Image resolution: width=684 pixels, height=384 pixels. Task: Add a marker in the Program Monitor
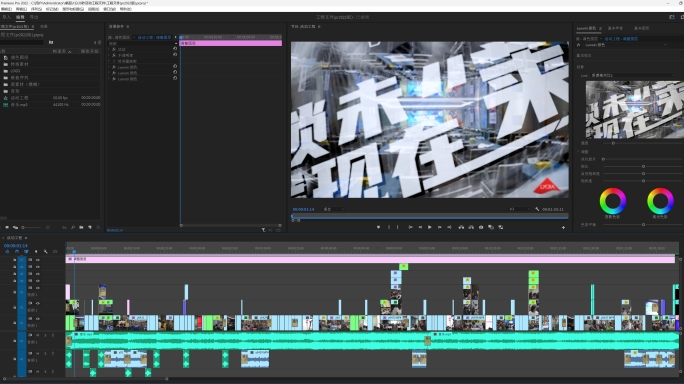378,227
